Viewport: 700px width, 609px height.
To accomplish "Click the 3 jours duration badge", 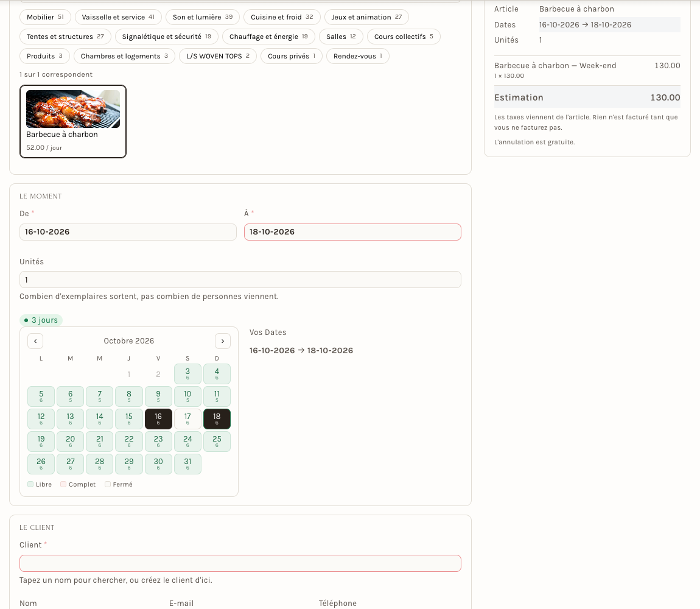I will (x=41, y=320).
